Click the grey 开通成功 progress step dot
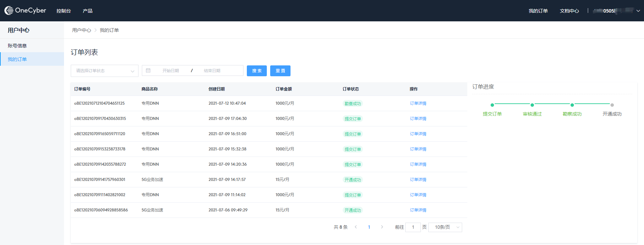 (612, 105)
